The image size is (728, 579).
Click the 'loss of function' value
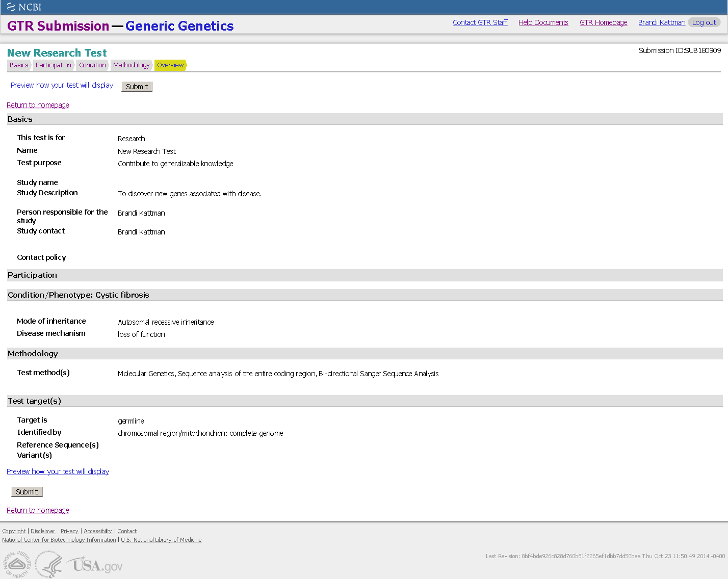point(141,334)
